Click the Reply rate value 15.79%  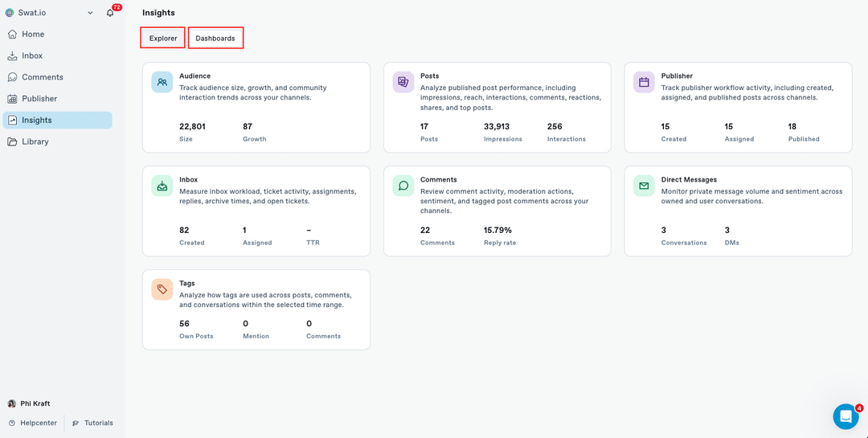pyautogui.click(x=497, y=230)
